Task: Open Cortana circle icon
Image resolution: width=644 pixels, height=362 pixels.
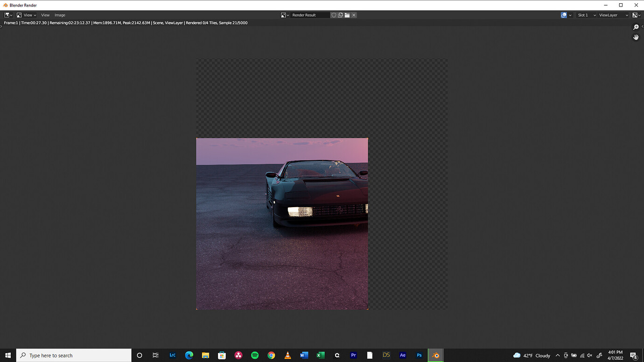Action: (x=139, y=355)
